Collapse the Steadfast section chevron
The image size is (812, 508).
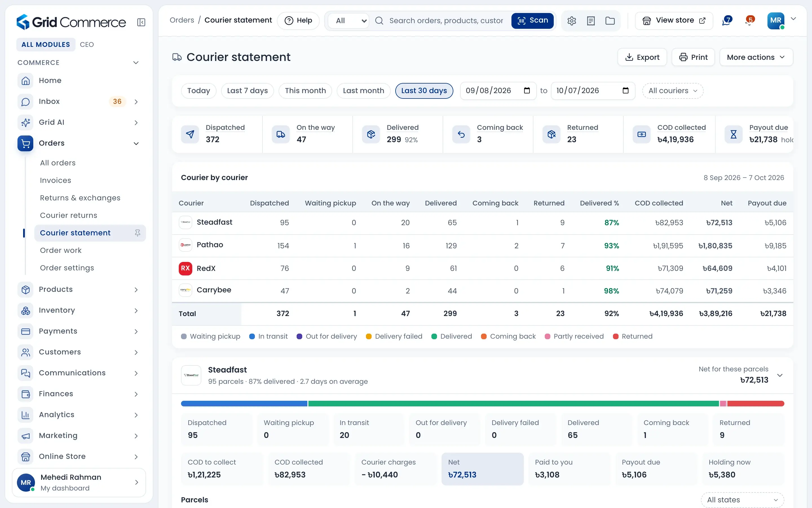coord(780,375)
